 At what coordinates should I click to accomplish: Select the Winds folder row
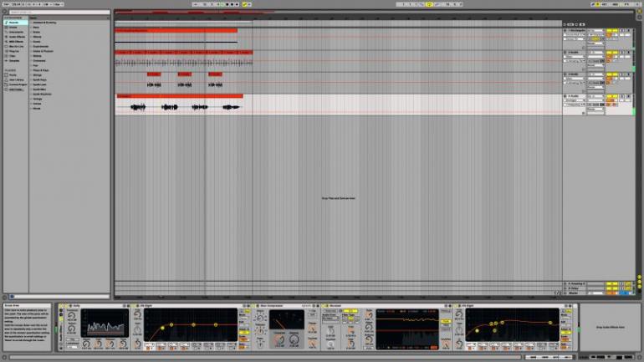pyautogui.click(x=69, y=109)
